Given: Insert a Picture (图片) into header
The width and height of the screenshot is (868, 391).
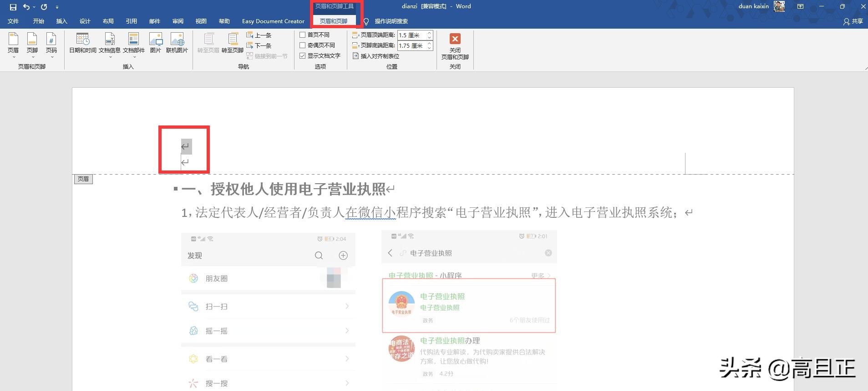Looking at the screenshot, I should click(x=156, y=43).
